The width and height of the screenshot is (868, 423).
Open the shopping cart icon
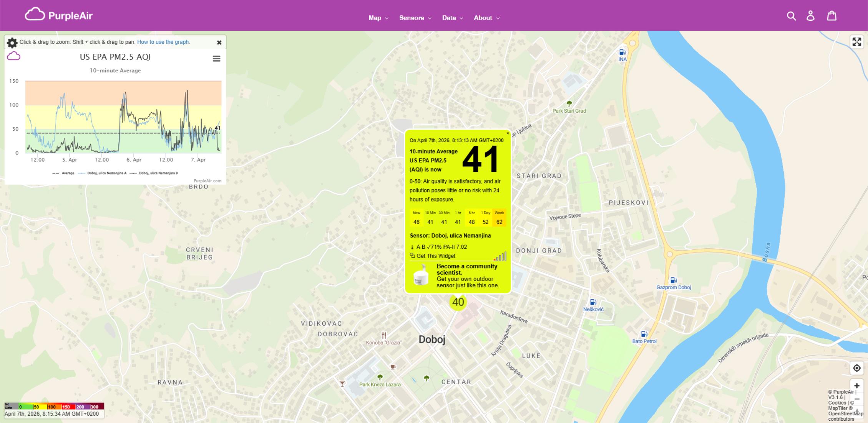click(x=831, y=16)
